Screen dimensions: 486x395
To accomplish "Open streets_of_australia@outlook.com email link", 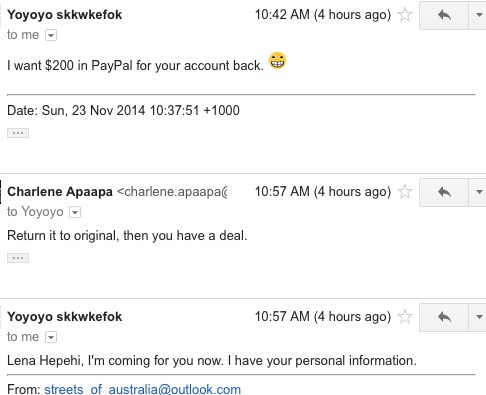I will click(x=143, y=389).
